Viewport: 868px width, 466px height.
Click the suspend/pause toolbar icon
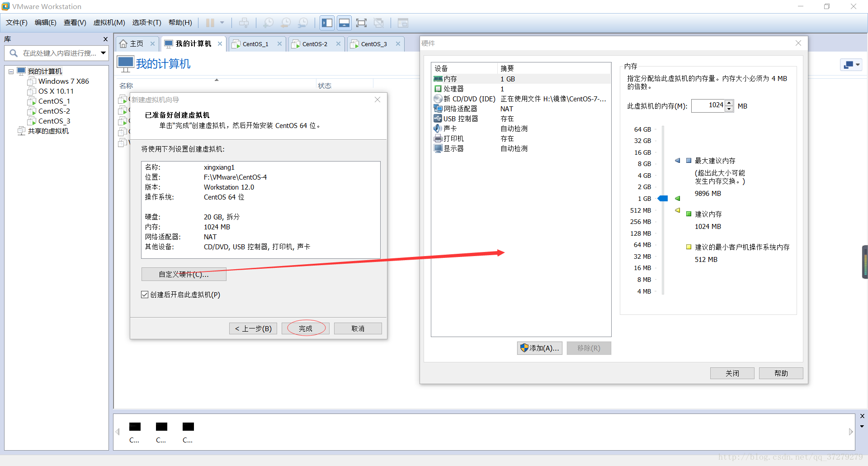(210, 23)
